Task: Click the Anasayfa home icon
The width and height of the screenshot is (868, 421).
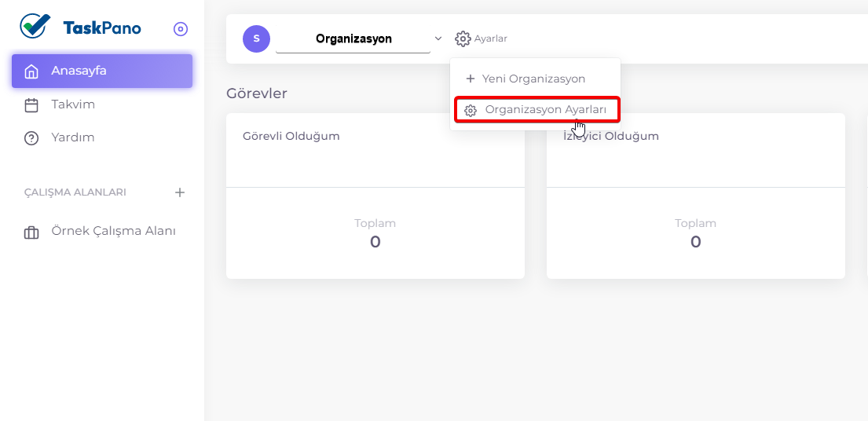Action: point(31,71)
